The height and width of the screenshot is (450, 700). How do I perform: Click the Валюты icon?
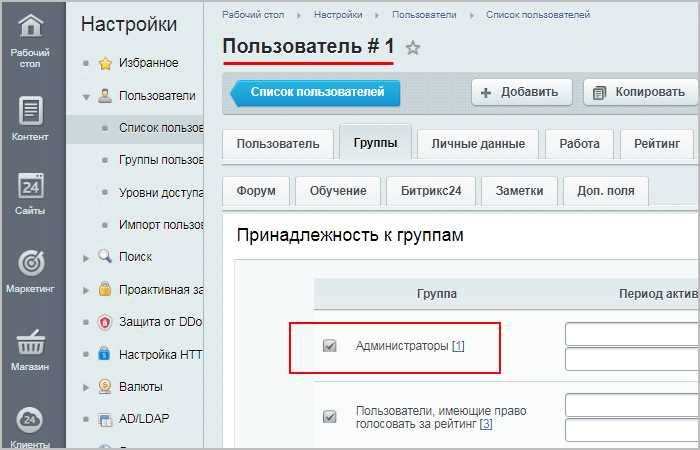105,386
